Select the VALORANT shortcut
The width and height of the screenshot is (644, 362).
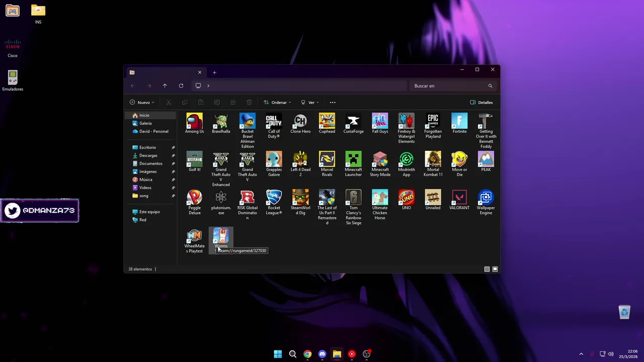point(459,200)
